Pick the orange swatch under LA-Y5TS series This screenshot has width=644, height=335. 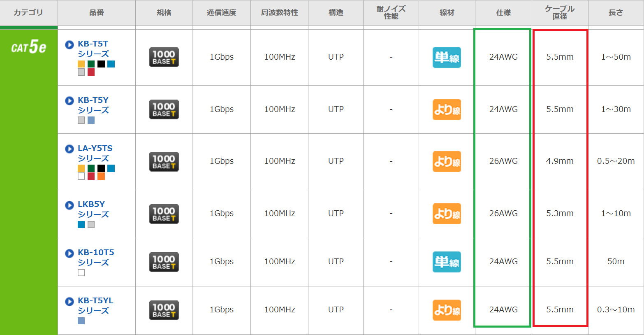(101, 176)
